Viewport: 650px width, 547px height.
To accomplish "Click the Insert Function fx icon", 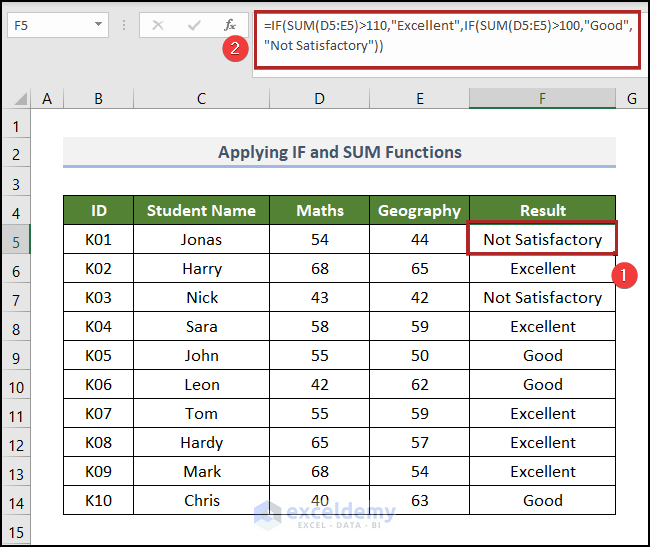I will click(x=229, y=25).
